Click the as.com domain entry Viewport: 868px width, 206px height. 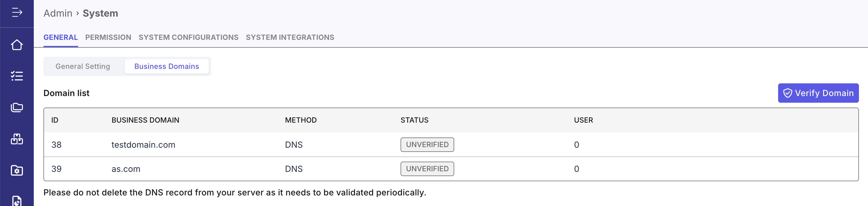point(126,169)
